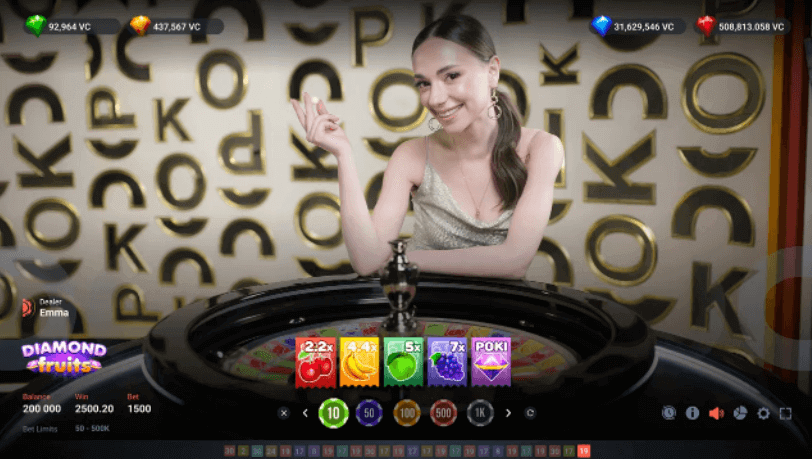
Task: Click the Balance value 200 000
Action: pyautogui.click(x=41, y=409)
